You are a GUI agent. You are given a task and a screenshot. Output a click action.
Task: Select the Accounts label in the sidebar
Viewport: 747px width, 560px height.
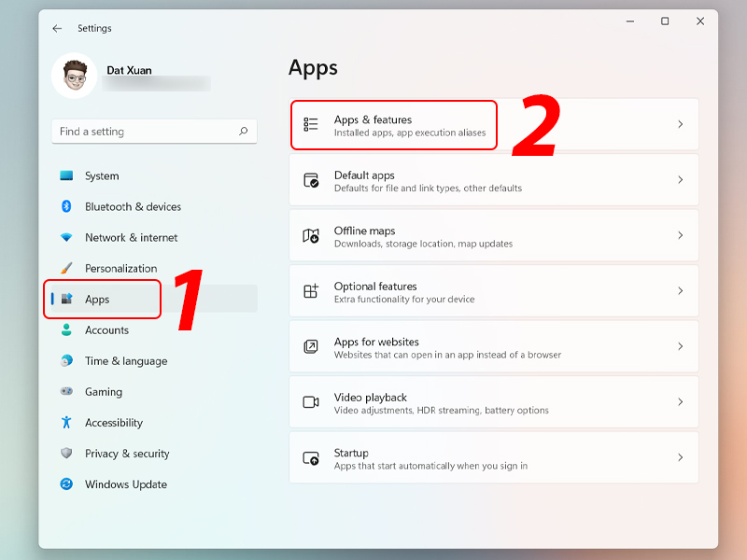click(x=106, y=330)
